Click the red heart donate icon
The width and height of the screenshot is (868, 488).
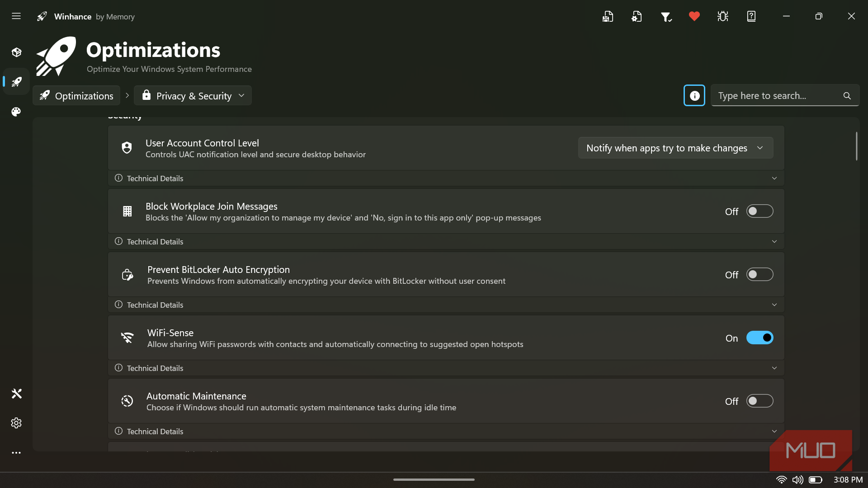[x=694, y=17]
